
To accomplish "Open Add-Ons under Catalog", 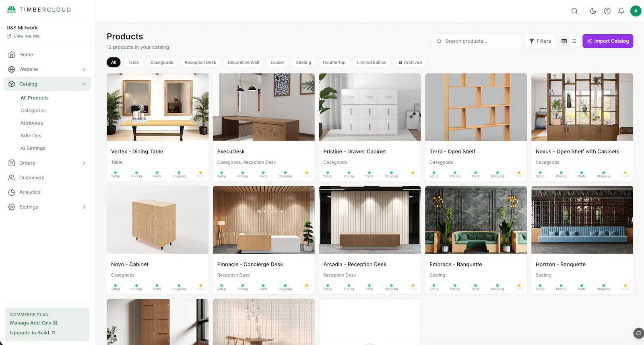I will [x=31, y=136].
